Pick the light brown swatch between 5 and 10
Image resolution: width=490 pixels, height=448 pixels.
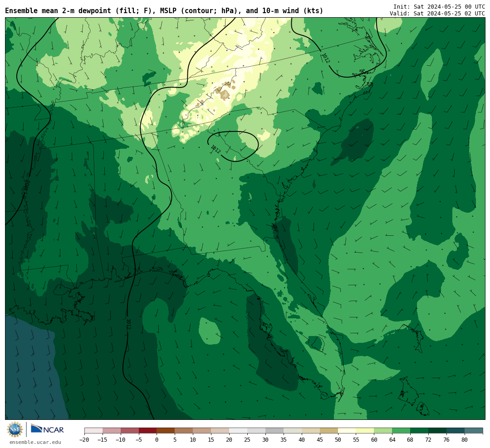[184, 431]
